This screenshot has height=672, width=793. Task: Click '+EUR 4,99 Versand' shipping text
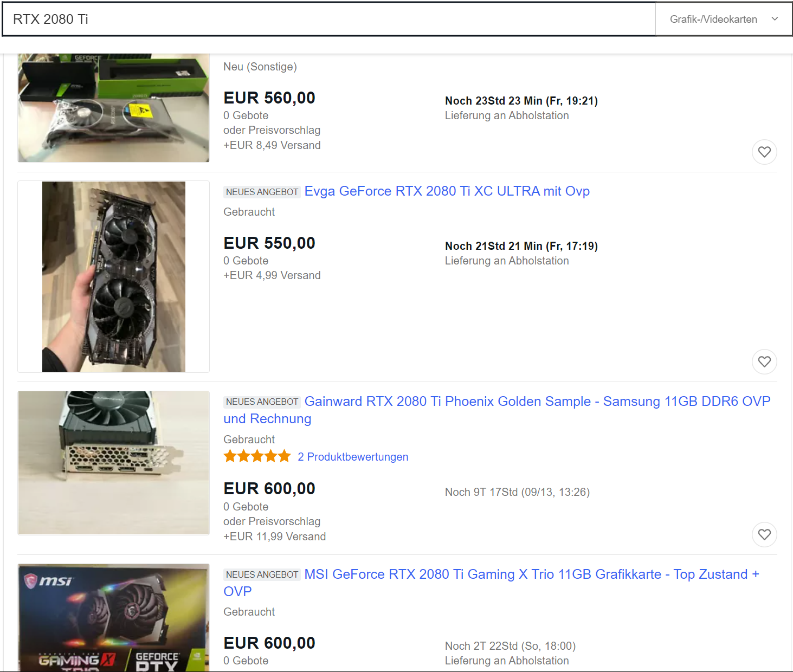coord(272,275)
